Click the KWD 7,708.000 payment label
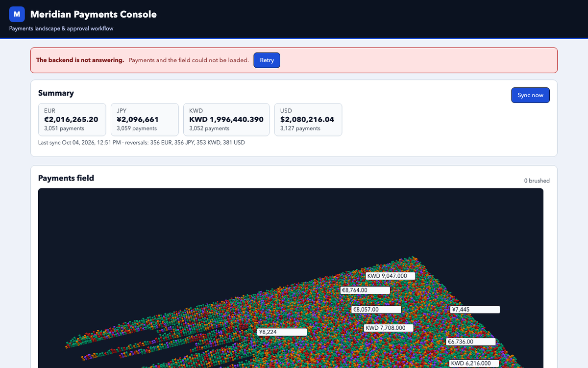 click(x=389, y=328)
